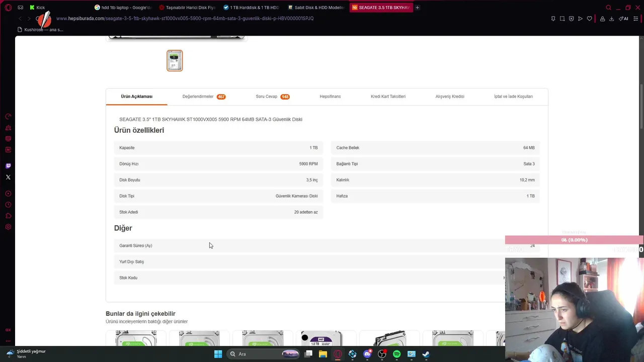Open the ad blocker shield icon
This screenshot has width=644, height=362.
click(571, 19)
